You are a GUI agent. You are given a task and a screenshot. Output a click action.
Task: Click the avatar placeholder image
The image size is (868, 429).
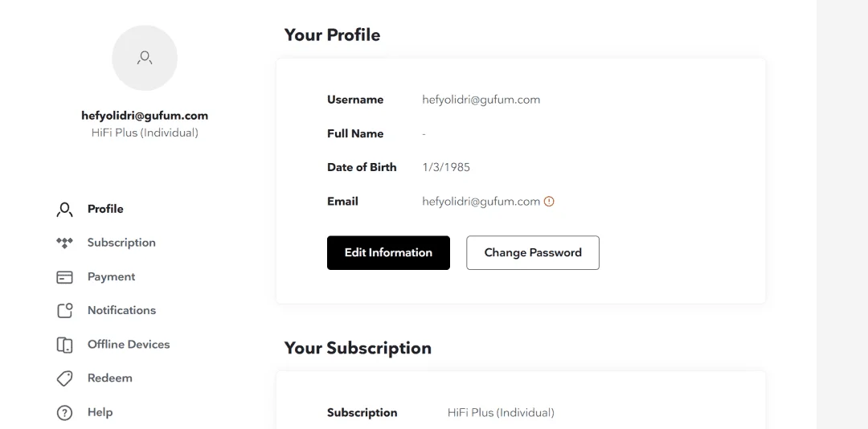coord(145,58)
